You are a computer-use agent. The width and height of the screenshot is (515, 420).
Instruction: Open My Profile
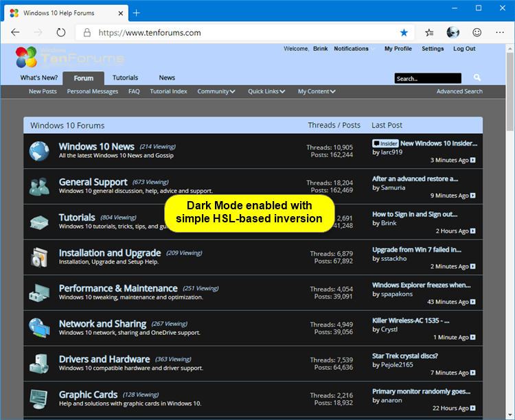pos(398,49)
